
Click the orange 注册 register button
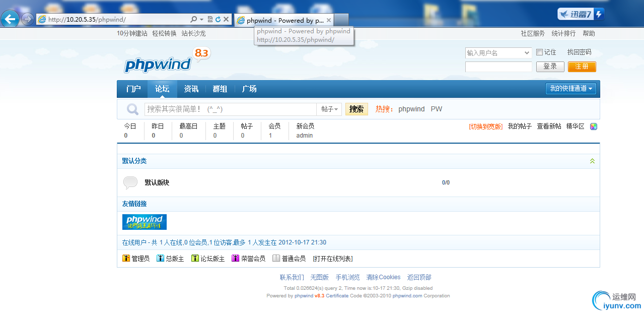[x=582, y=67]
